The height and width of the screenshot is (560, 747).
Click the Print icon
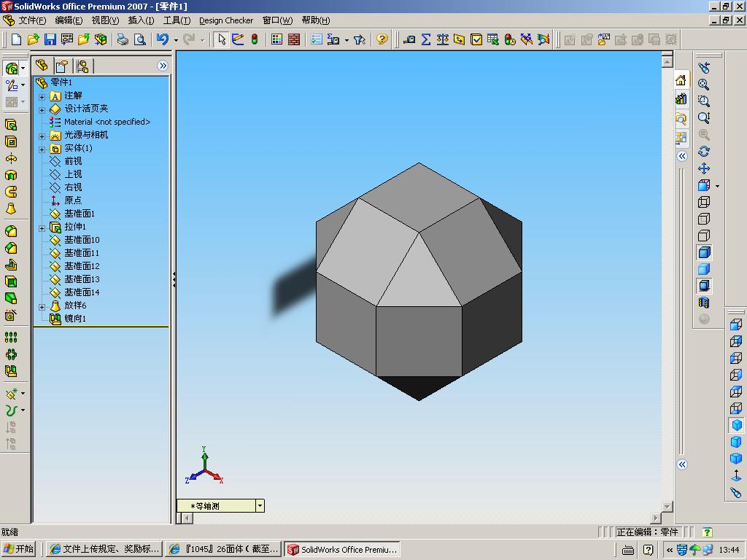tap(123, 39)
